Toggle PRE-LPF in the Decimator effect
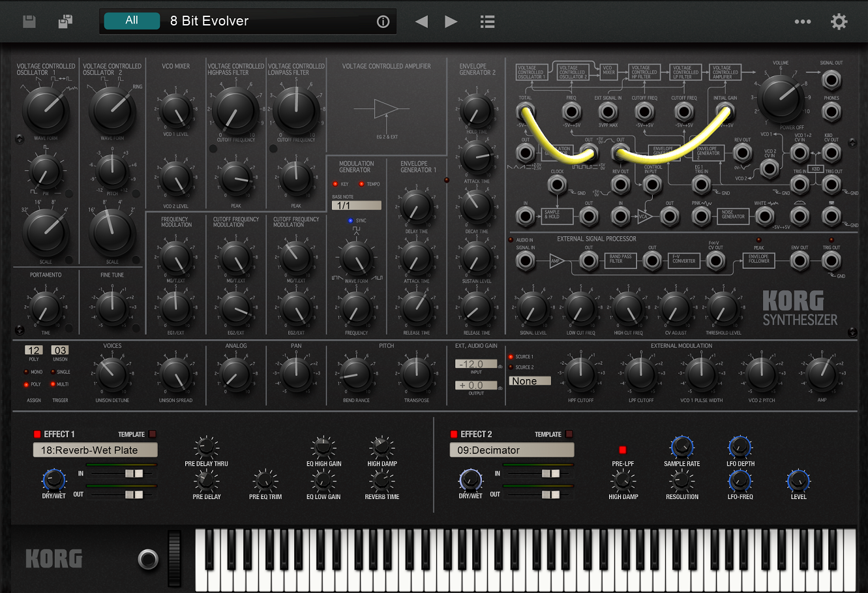Viewport: 868px width, 593px height. tap(622, 449)
